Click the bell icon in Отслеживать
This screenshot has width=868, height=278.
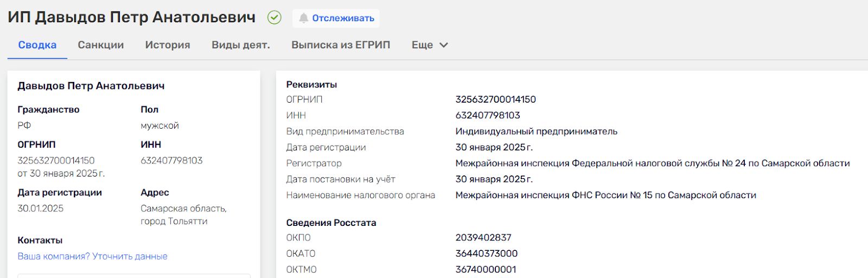pyautogui.click(x=304, y=18)
